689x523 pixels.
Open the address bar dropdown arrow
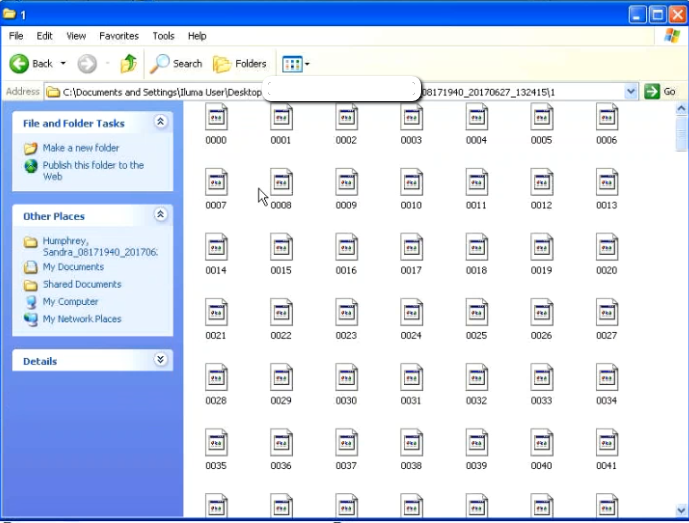point(631,92)
